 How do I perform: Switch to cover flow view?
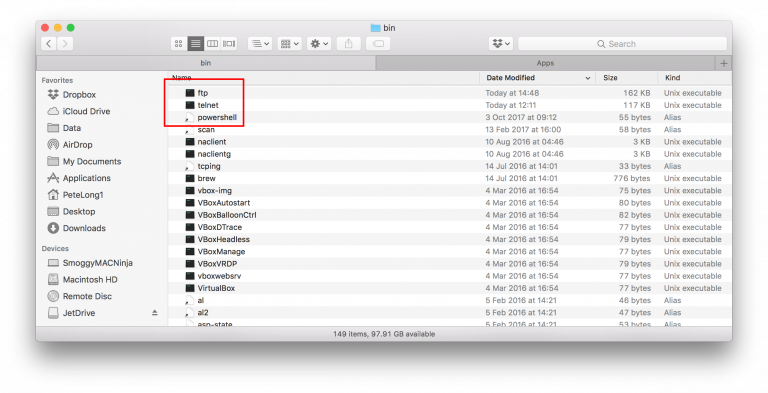(229, 44)
